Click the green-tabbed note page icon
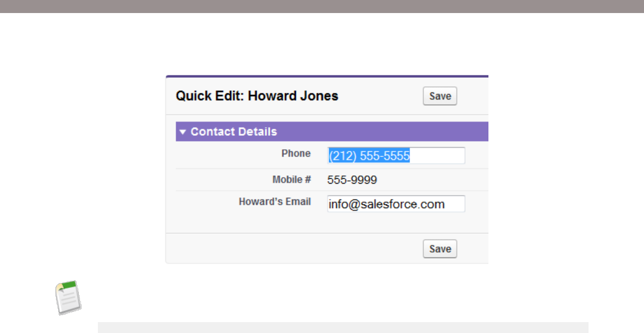Screen dimensions: 644x333 [x=69, y=297]
